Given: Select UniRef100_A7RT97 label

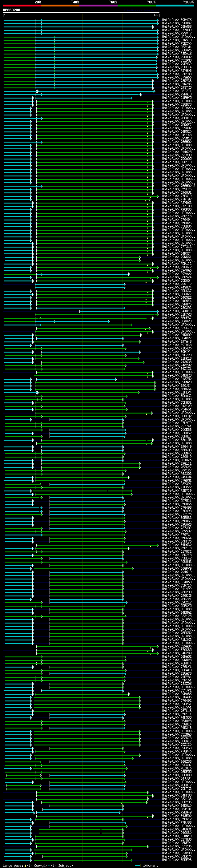Looking at the screenshot, I should point(176,200).
